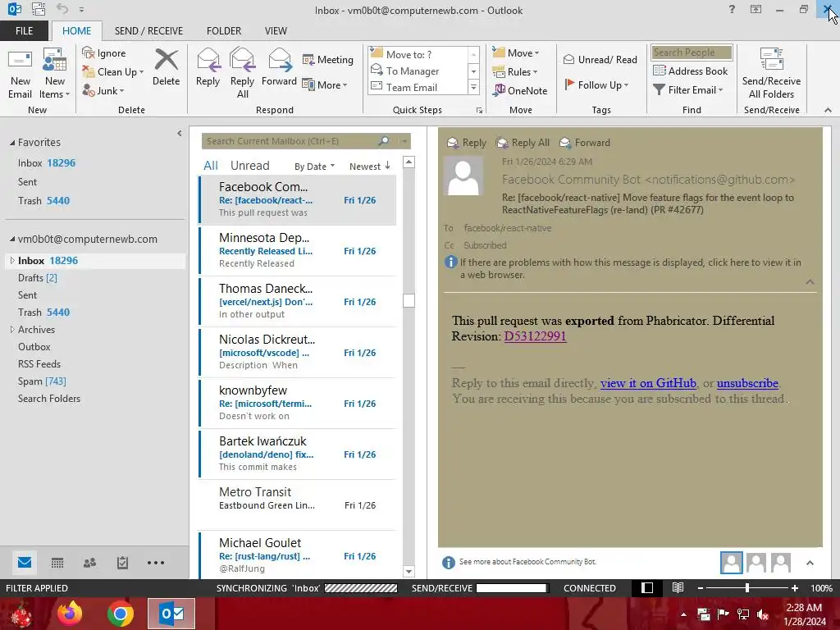This screenshot has height=630, width=840.
Task: Minimize the folder pane
Action: tap(180, 134)
